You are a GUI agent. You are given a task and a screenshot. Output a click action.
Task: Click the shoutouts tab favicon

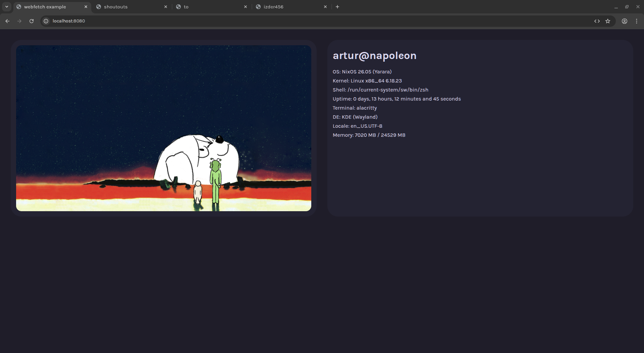[99, 7]
